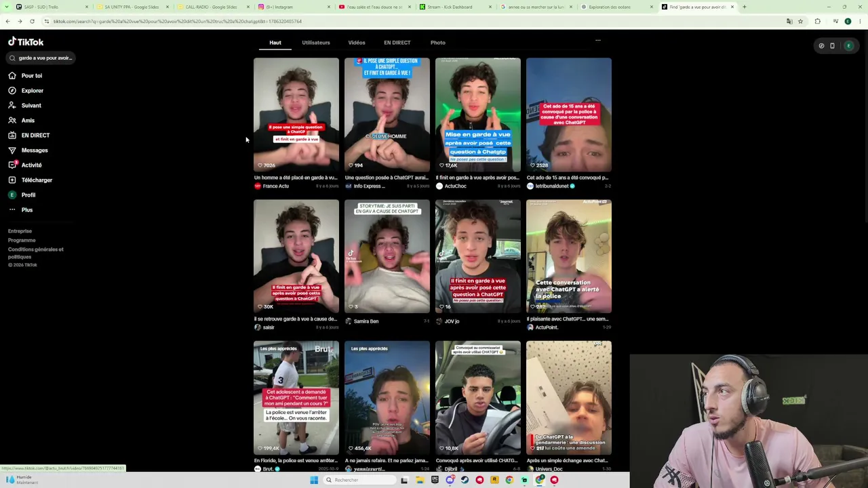Click the browser back arrow
868x488 pixels.
7,21
